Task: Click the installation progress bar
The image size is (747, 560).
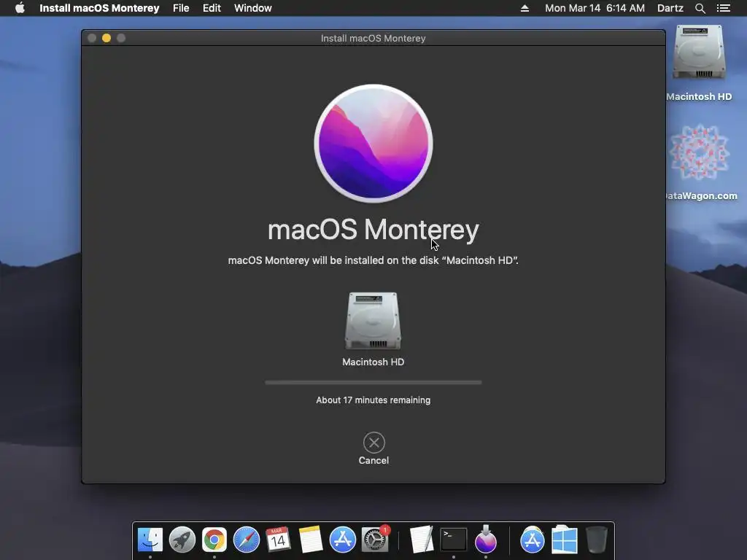Action: coord(373,382)
